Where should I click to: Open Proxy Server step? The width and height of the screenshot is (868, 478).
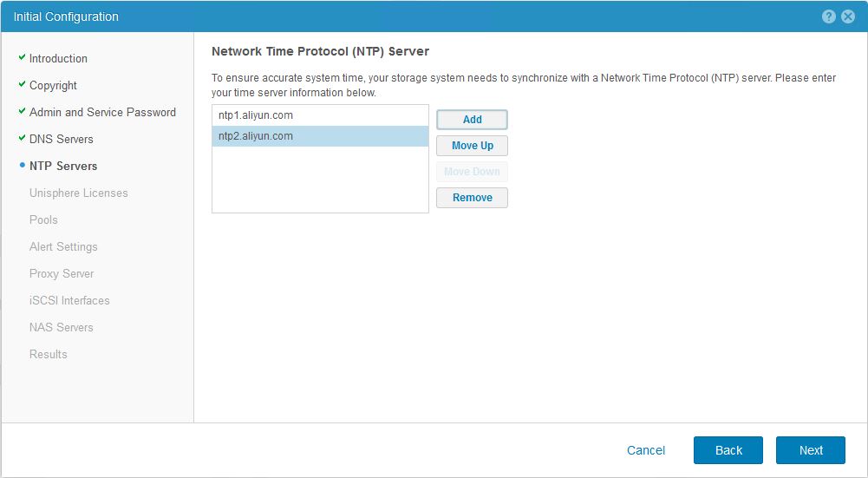(62, 273)
